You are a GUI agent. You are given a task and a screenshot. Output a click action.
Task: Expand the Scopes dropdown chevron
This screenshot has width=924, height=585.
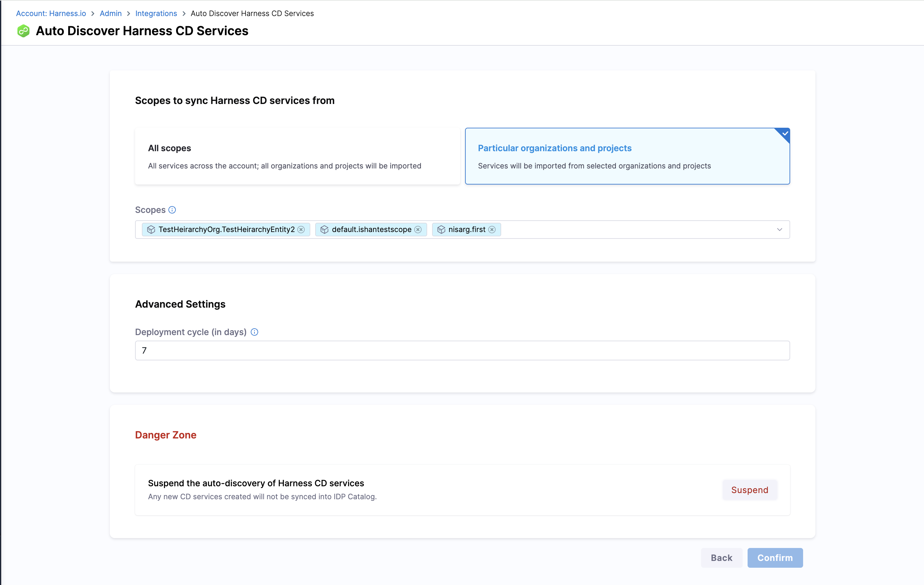click(x=779, y=230)
